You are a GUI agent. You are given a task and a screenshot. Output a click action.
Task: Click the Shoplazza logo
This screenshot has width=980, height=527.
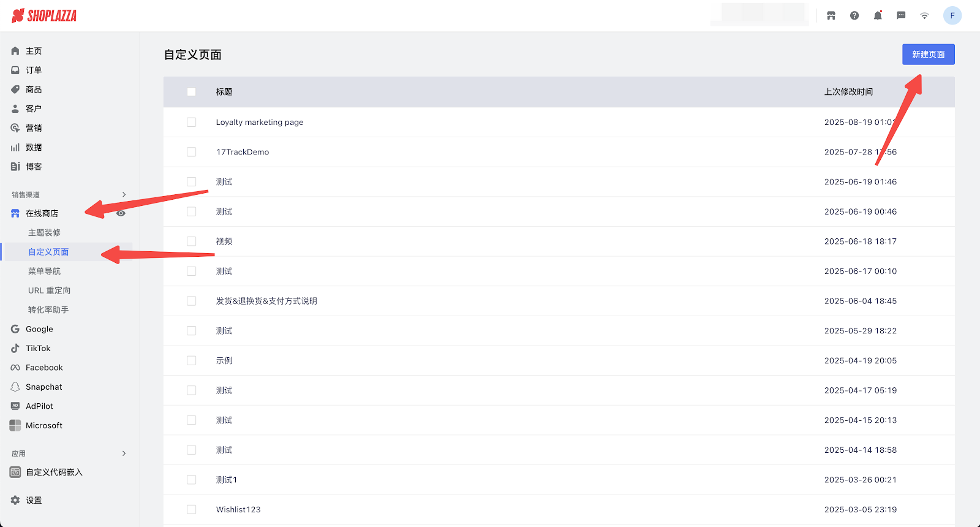pos(44,16)
